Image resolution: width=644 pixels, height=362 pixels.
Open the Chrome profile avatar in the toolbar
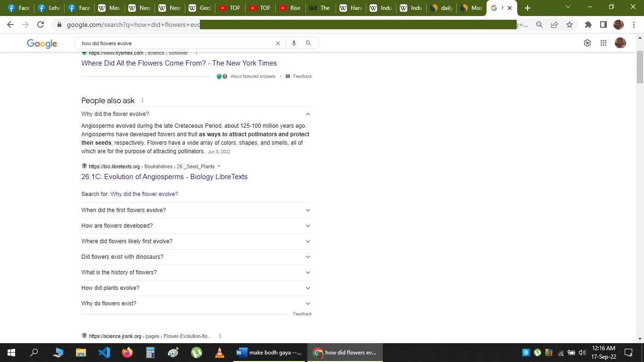(x=619, y=25)
